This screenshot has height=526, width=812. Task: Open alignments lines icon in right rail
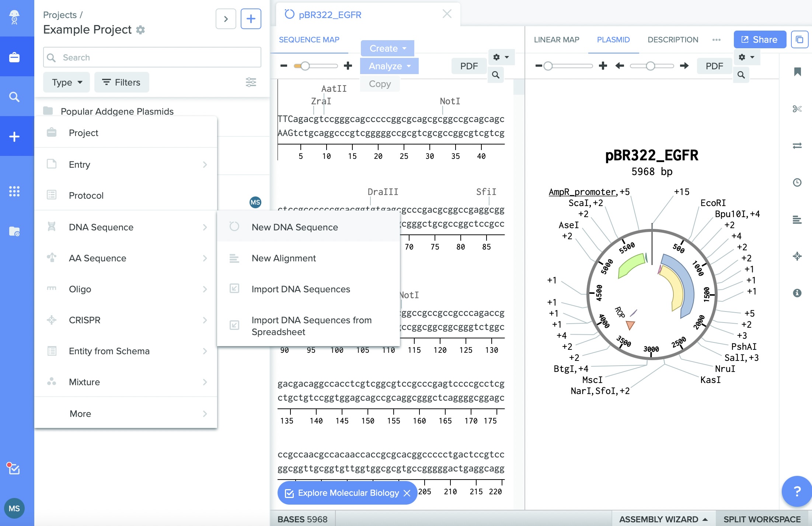click(797, 220)
